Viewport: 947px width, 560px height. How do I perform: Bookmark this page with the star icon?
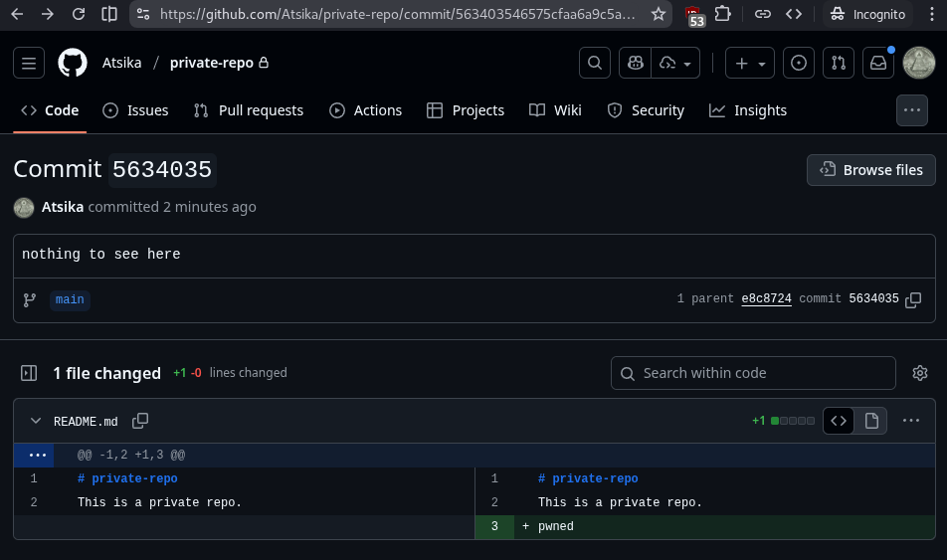point(659,14)
